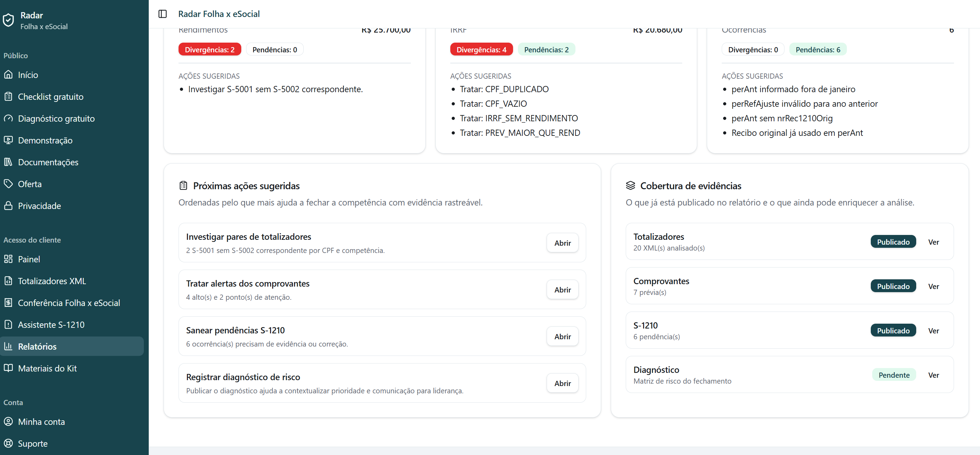
Task: Click the Materiais do Kit book icon
Action: click(x=8, y=368)
